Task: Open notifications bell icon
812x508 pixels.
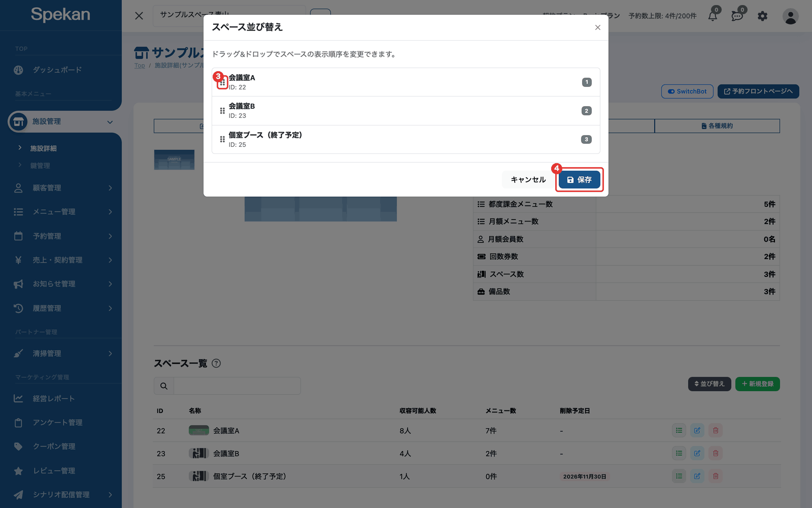Action: tap(713, 16)
